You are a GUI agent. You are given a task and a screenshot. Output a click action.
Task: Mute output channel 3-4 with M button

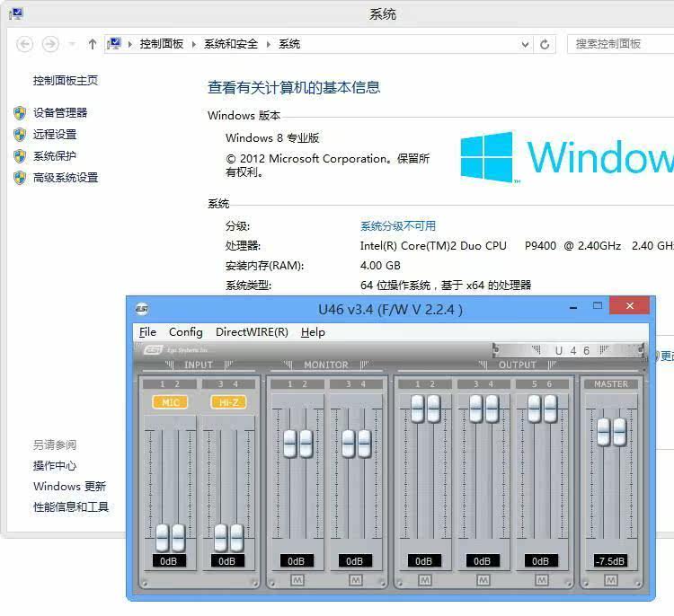(x=483, y=580)
